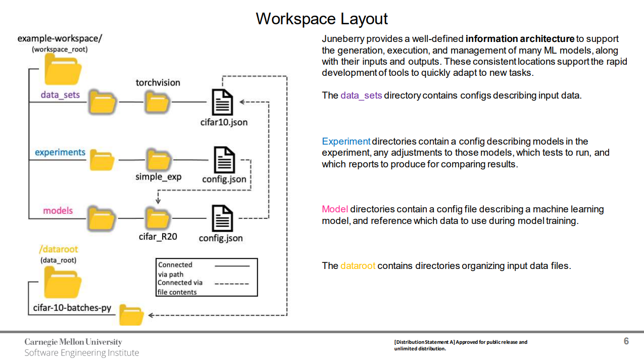Viewport: 644px width, 362px height.
Task: Click the dataroot folder icon
Action: 63,282
